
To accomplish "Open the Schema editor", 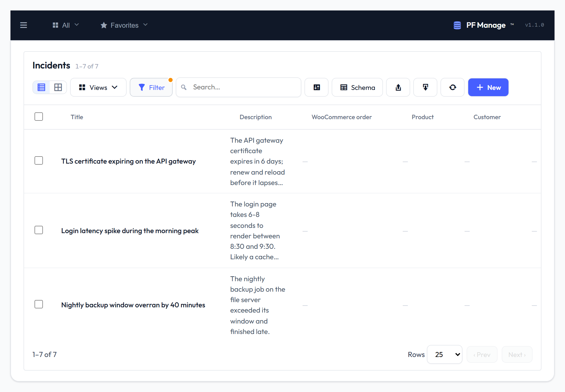I will point(357,87).
